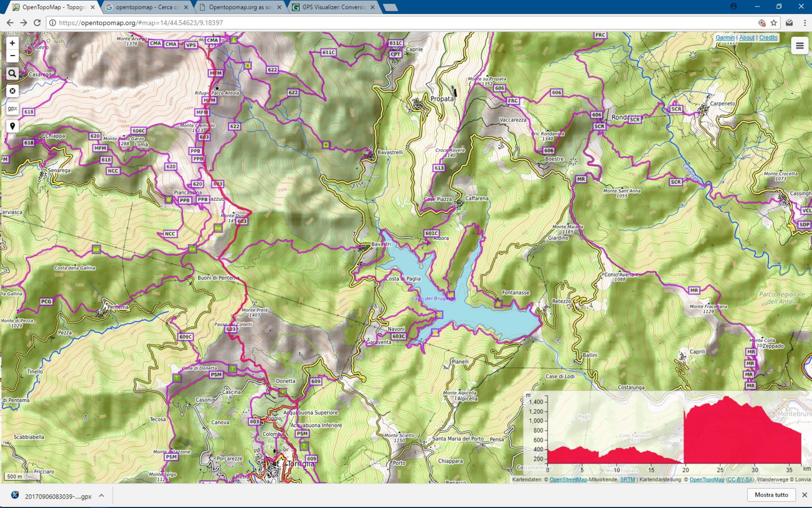
Task: Open the Chrome profile avatar button
Action: pos(733,7)
